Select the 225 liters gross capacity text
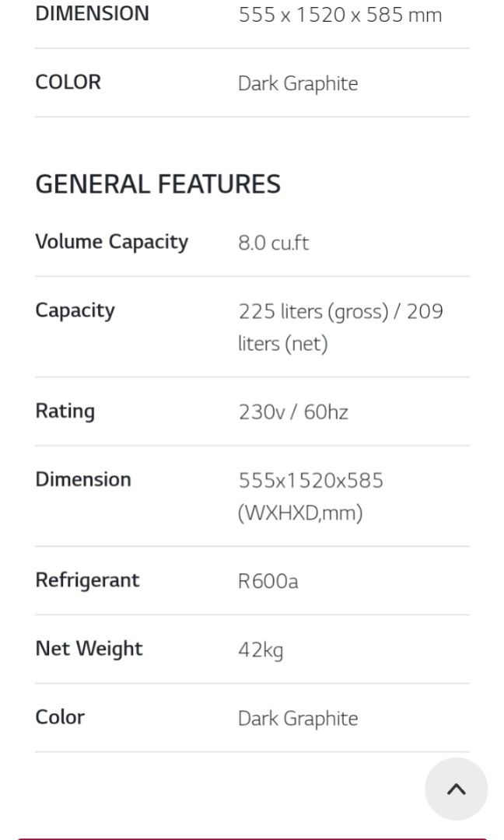 tap(341, 311)
